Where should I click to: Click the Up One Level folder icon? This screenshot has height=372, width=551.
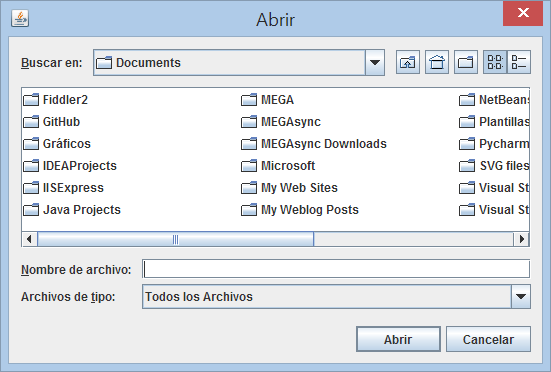click(x=408, y=63)
